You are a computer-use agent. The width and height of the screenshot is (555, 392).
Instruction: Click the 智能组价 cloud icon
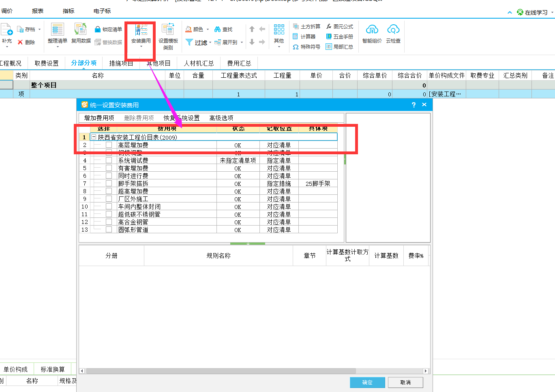pyautogui.click(x=372, y=30)
